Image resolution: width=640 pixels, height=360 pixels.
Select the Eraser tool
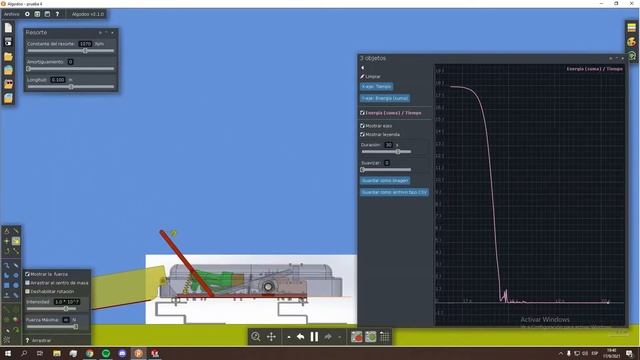tap(16, 265)
